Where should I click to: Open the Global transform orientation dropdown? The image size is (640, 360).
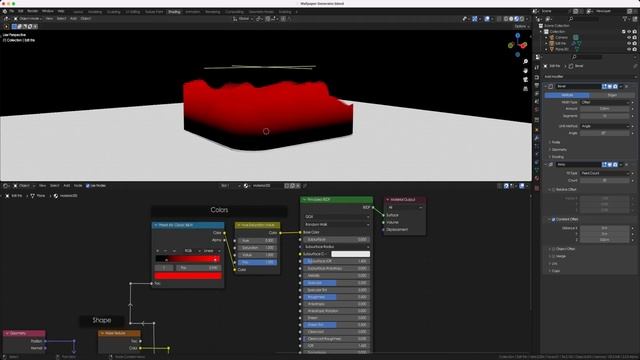[x=243, y=19]
